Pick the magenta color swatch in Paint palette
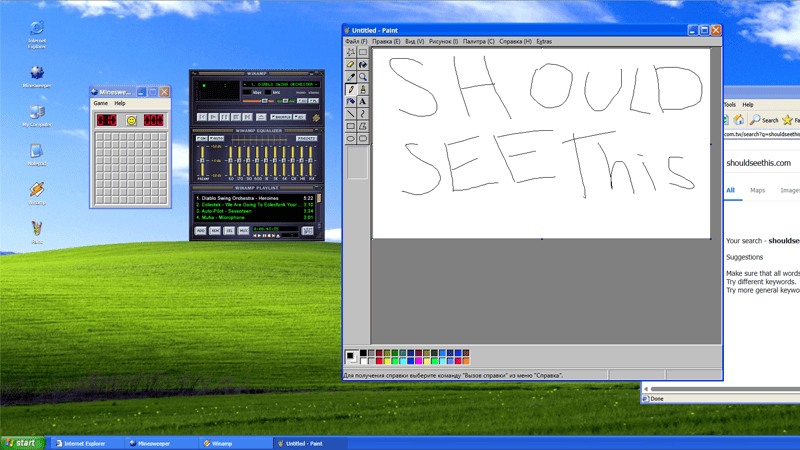This screenshot has height=450, width=800. (418, 361)
